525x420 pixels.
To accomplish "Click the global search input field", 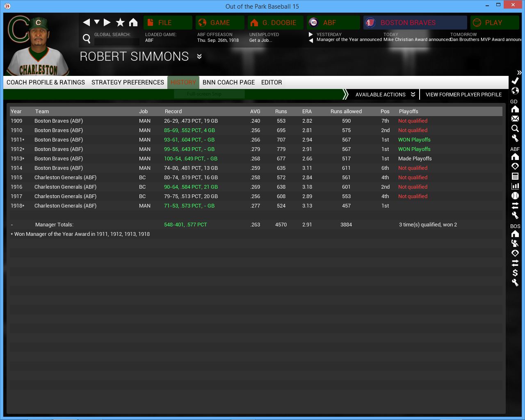I will (x=117, y=41).
